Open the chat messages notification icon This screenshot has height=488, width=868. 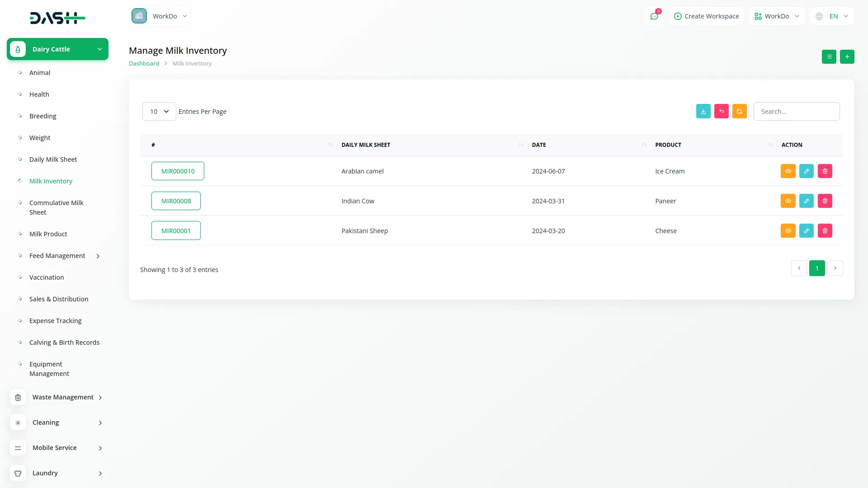click(654, 16)
